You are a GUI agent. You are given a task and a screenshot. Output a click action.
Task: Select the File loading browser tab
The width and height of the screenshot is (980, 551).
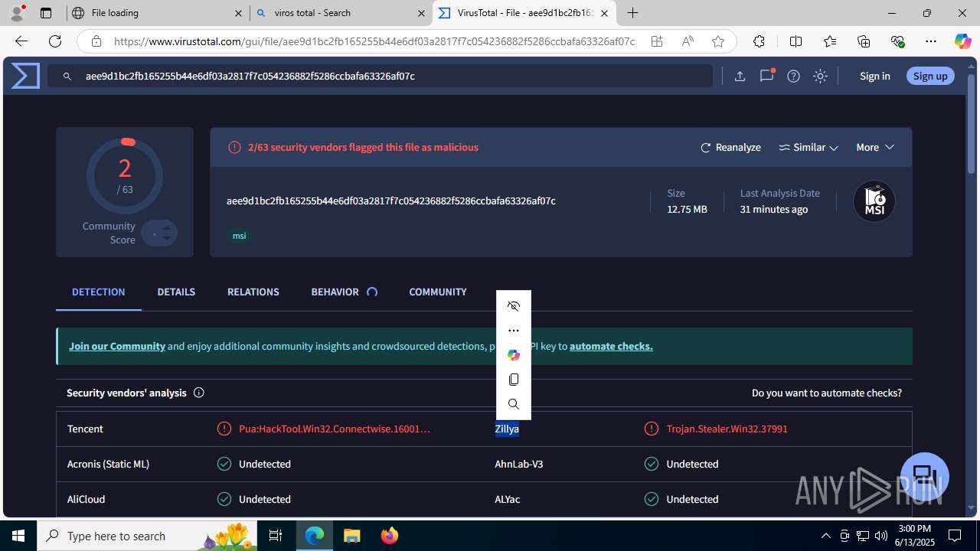[157, 13]
